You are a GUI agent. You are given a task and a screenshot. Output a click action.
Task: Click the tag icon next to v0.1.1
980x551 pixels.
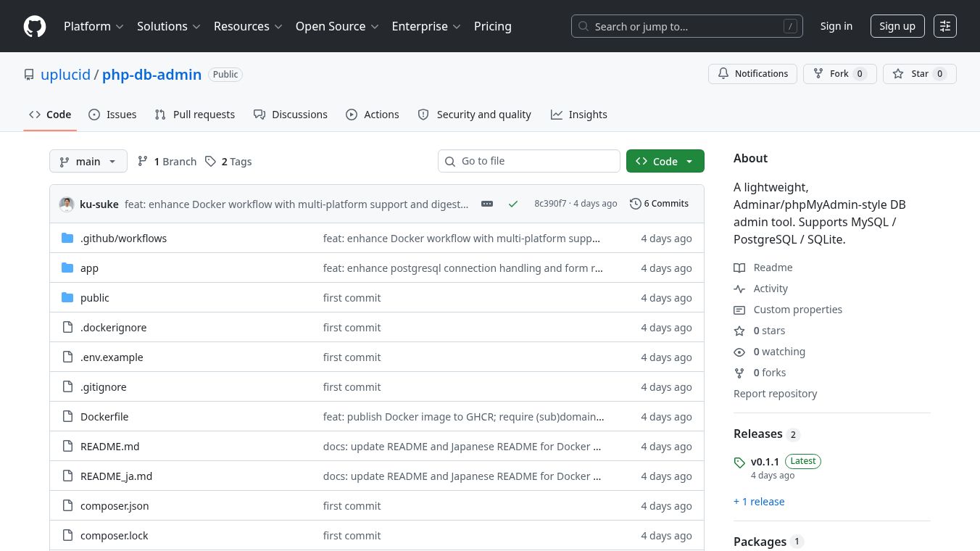tap(739, 463)
